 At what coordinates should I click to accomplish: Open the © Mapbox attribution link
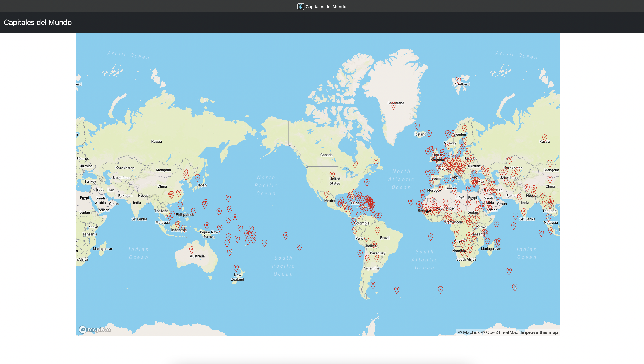point(469,332)
